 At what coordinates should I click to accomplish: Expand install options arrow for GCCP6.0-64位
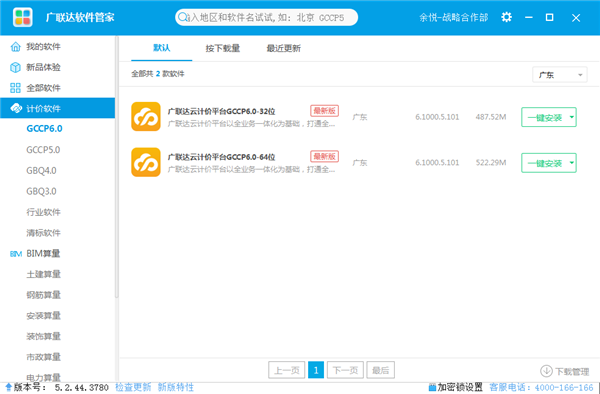click(572, 163)
